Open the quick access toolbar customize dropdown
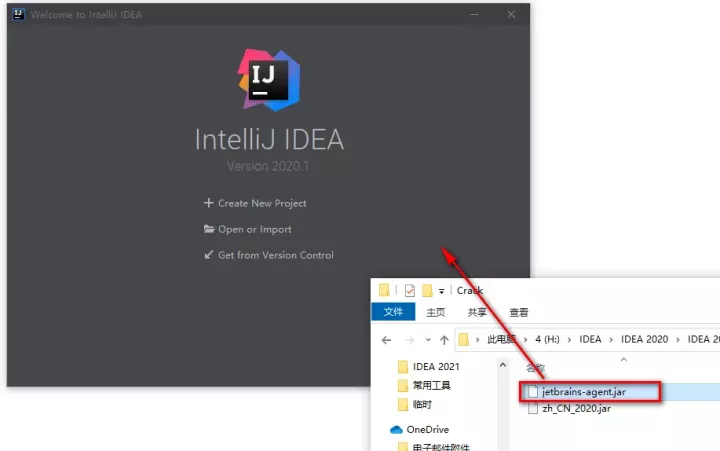Viewport: 720px width, 451px height. click(x=442, y=291)
